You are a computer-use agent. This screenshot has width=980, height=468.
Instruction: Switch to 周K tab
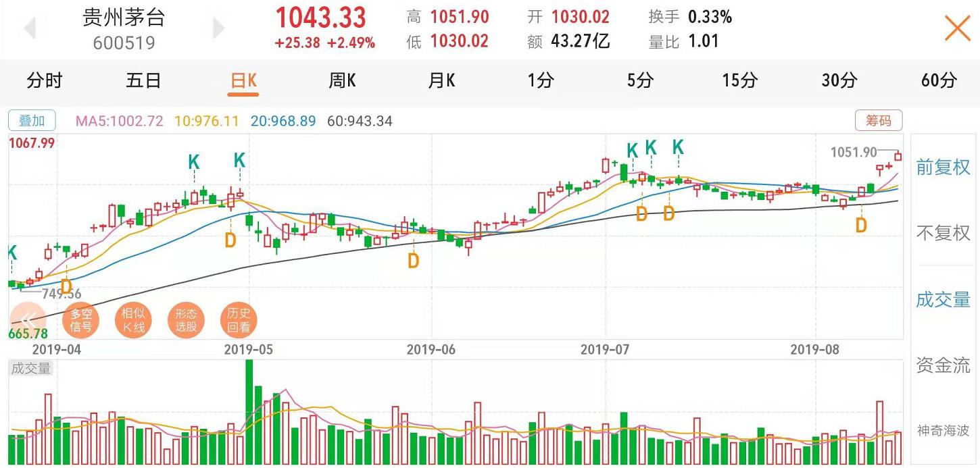point(342,81)
